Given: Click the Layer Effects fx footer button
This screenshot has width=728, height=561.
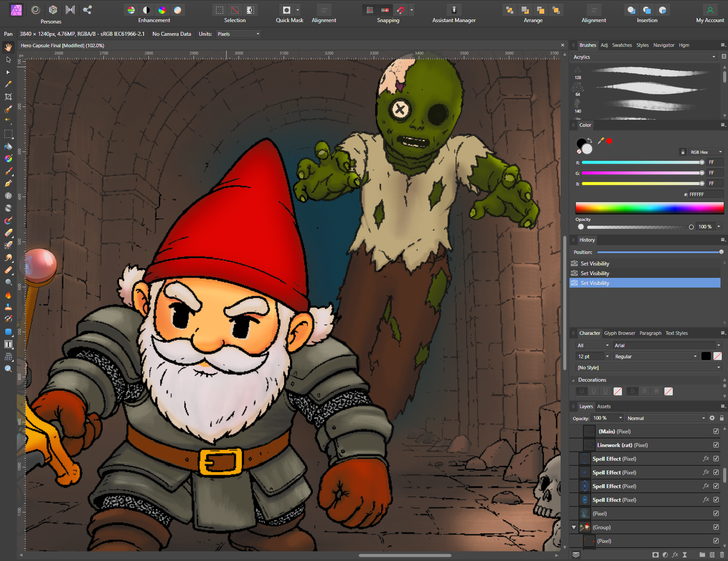Looking at the screenshot, I should click(675, 555).
